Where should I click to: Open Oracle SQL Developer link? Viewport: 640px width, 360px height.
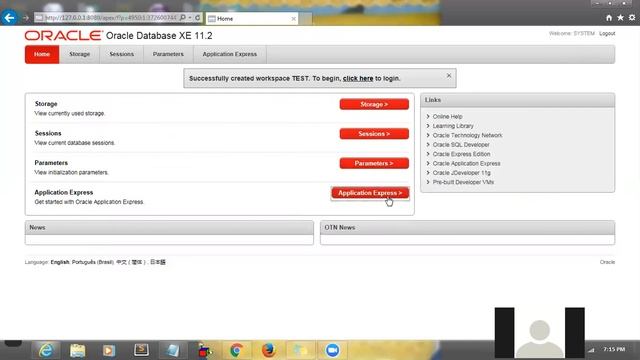pos(461,144)
